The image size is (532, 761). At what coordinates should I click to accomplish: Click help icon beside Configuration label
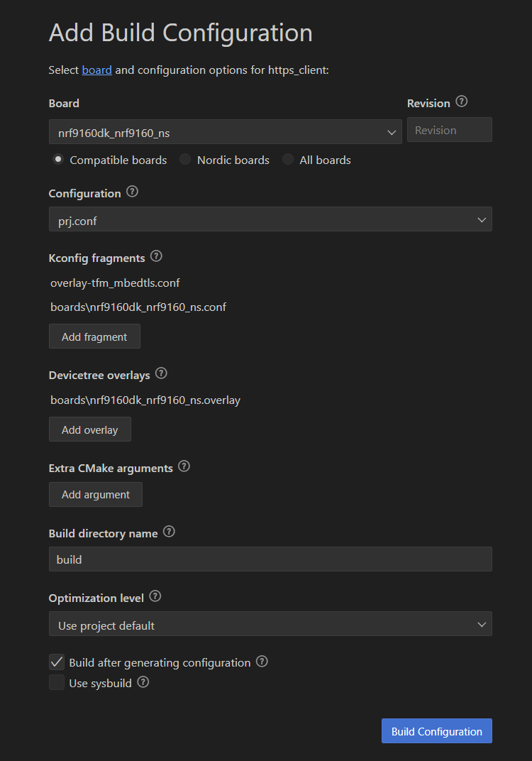(133, 192)
